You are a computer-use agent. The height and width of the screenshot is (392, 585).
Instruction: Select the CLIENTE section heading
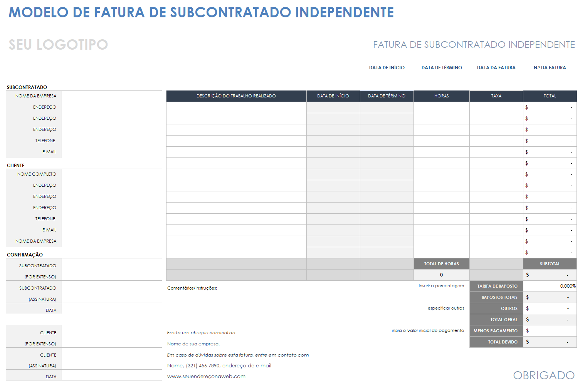point(16,166)
